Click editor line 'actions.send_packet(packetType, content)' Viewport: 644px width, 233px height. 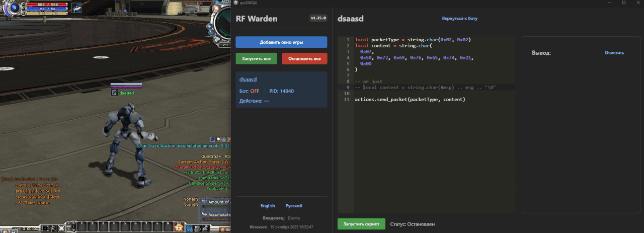click(x=410, y=100)
